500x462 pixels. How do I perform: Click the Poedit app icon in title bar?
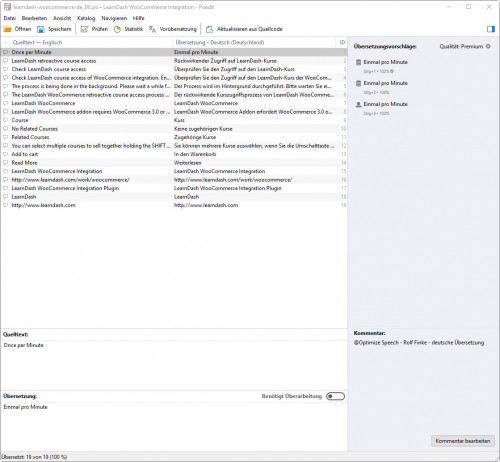click(x=7, y=7)
